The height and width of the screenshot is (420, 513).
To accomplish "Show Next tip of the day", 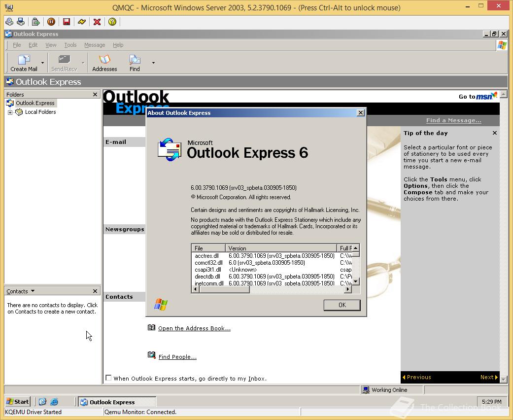I will pyautogui.click(x=489, y=377).
